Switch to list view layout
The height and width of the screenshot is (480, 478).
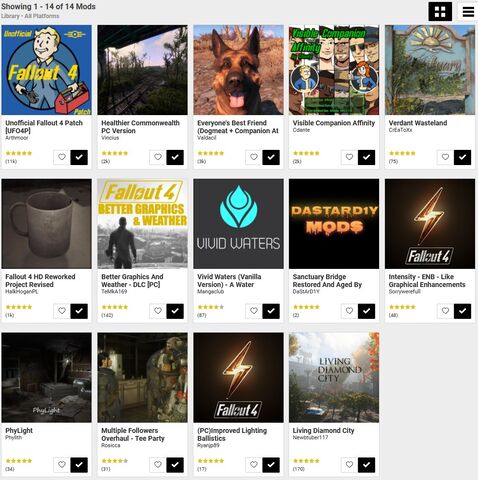[468, 11]
